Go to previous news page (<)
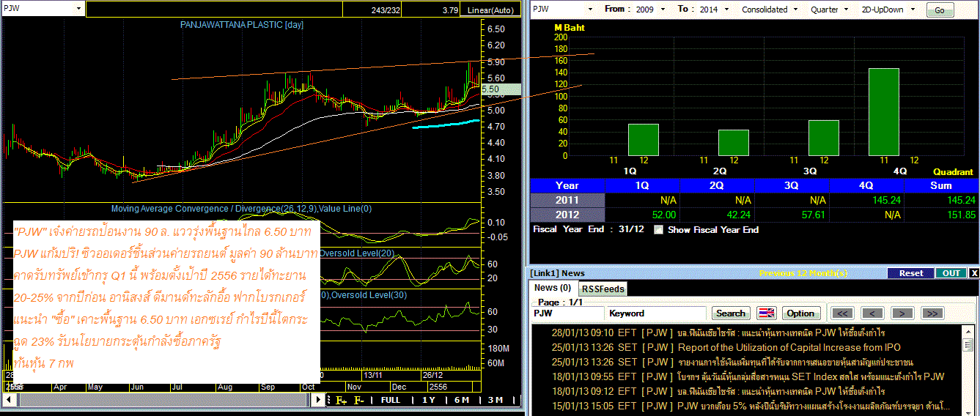 pos(872,313)
